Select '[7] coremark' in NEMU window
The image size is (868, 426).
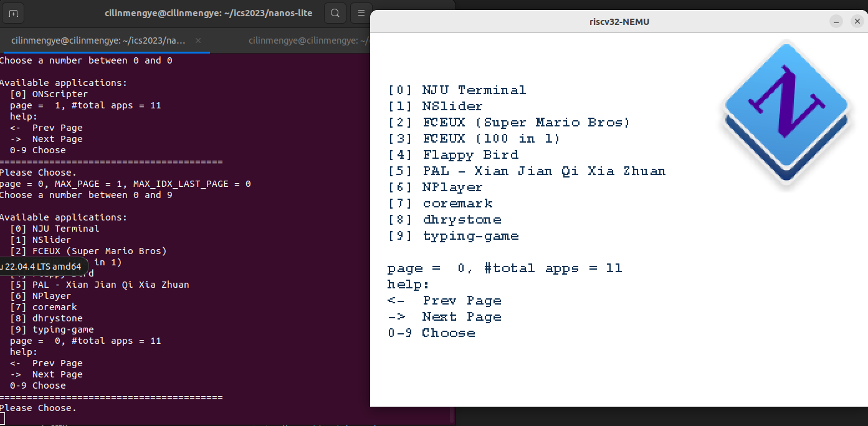point(440,204)
